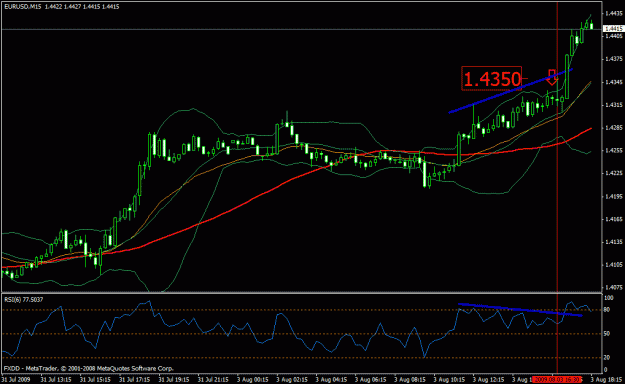
Task: Click the RSI(6) 77.5037 indicator label
Action: click(24, 299)
